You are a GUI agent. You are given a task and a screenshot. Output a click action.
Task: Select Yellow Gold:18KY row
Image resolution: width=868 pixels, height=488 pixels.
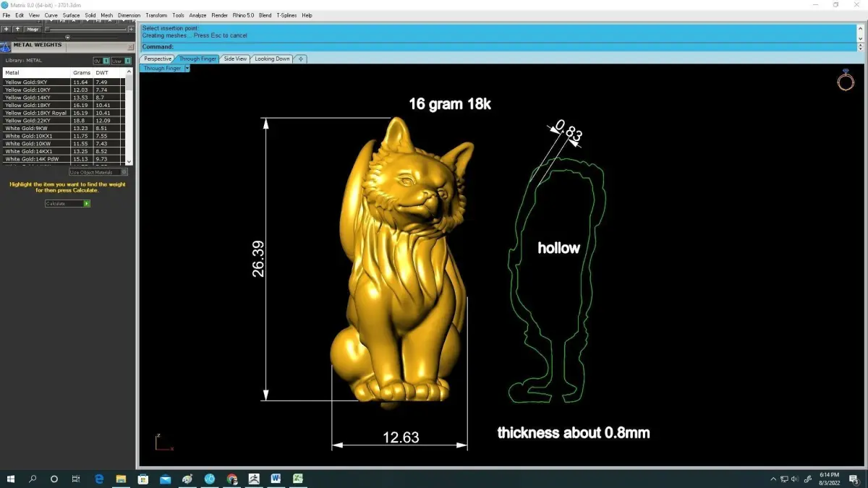(64, 105)
